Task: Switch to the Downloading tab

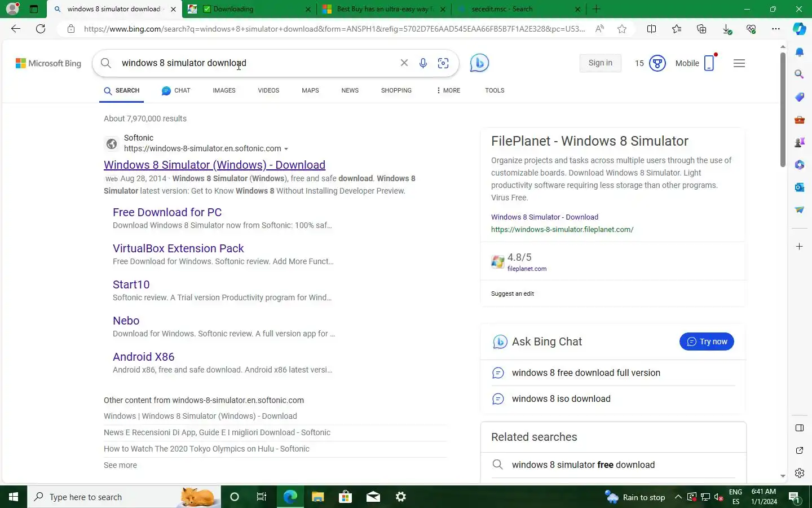Action: tap(249, 9)
